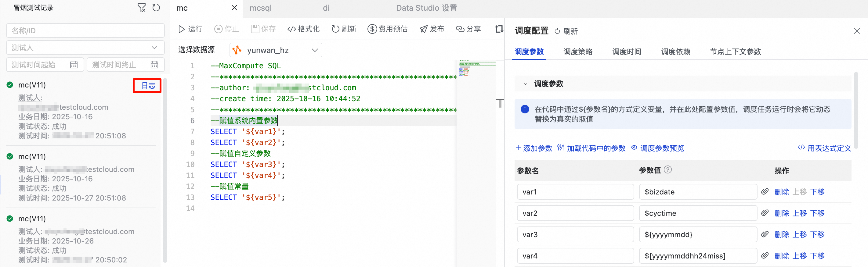This screenshot has height=267, width=868.
Task: Click 加载代码中的参数
Action: (x=591, y=148)
